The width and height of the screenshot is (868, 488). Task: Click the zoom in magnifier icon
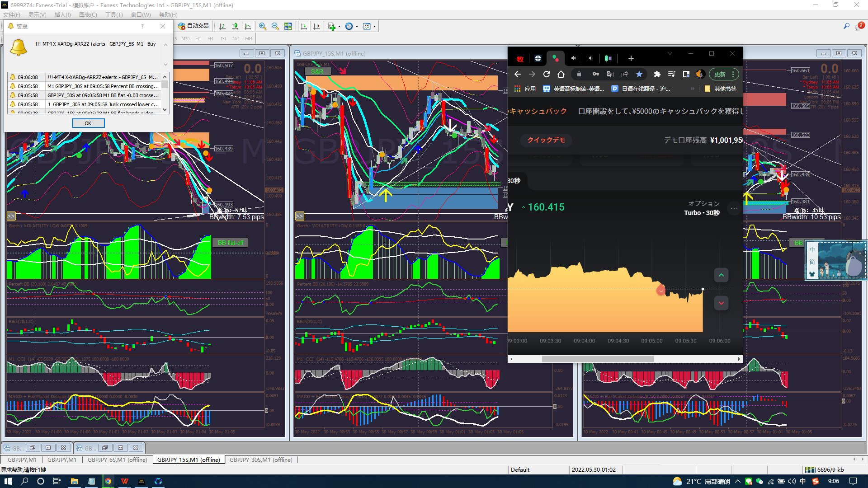click(x=263, y=26)
